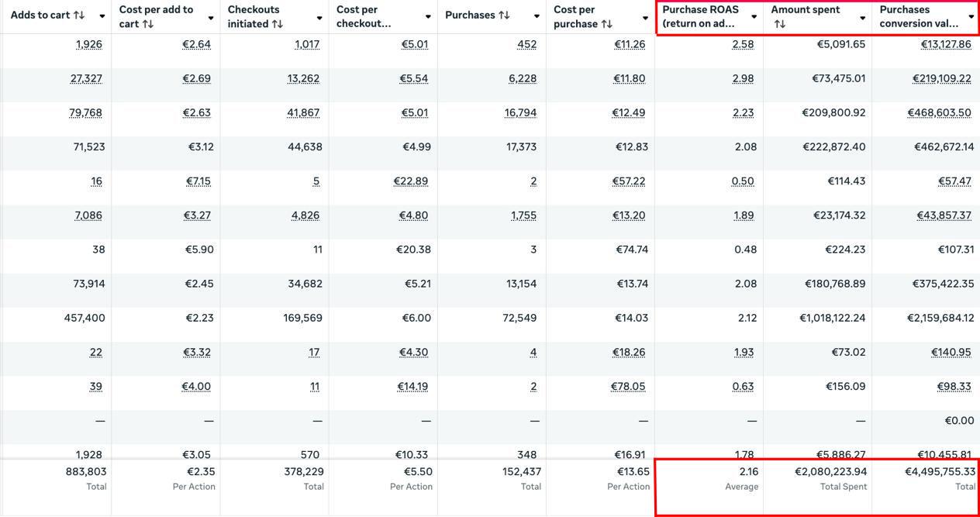Open the 6,228 purchases link
This screenshot has width=980, height=517.
tap(523, 78)
